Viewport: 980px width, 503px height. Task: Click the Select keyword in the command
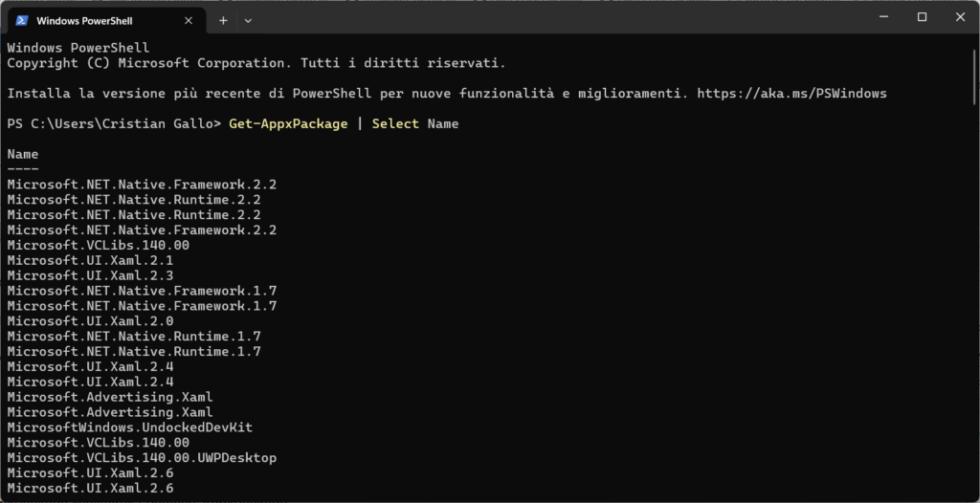point(395,124)
